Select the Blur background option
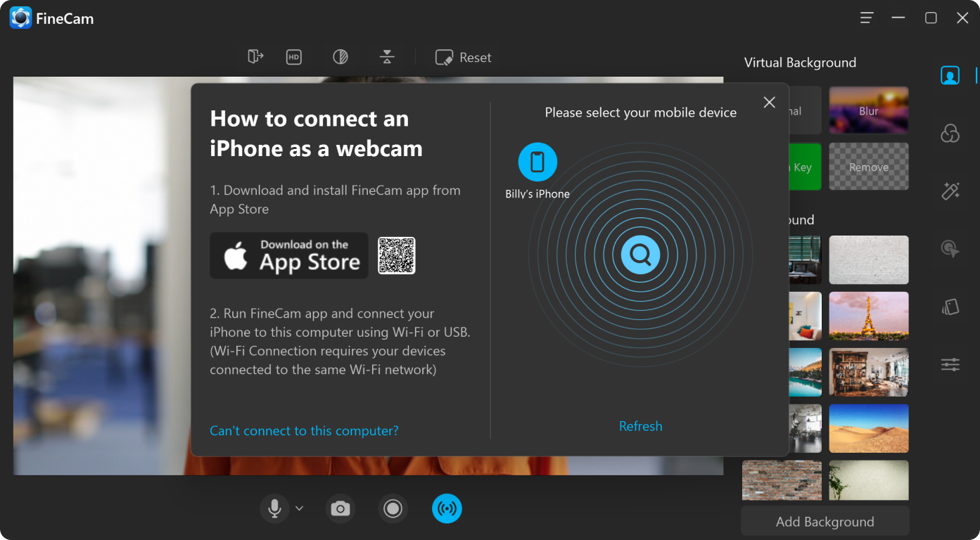This screenshot has width=980, height=540. (869, 110)
